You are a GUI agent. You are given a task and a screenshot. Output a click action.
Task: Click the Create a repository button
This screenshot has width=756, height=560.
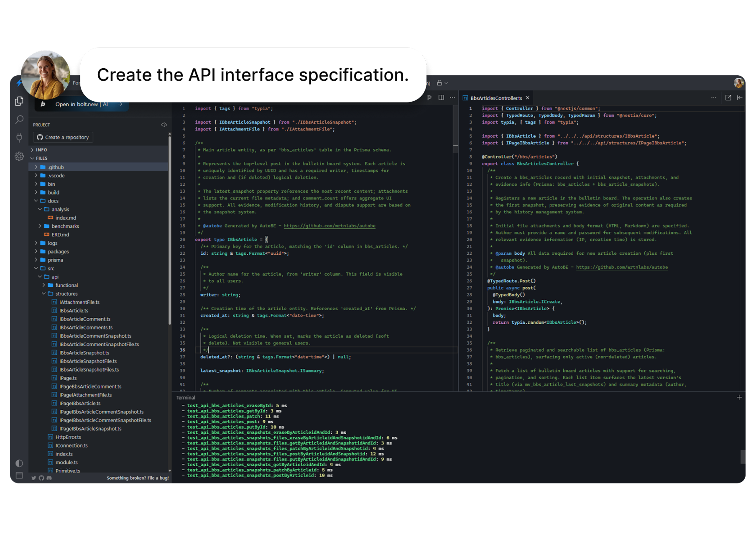[x=63, y=137]
